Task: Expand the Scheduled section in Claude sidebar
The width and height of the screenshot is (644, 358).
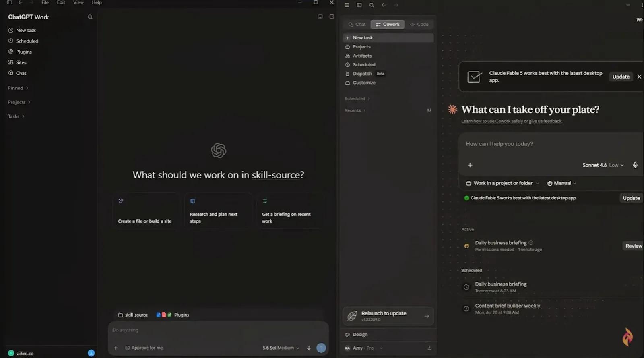Action: pos(357,99)
